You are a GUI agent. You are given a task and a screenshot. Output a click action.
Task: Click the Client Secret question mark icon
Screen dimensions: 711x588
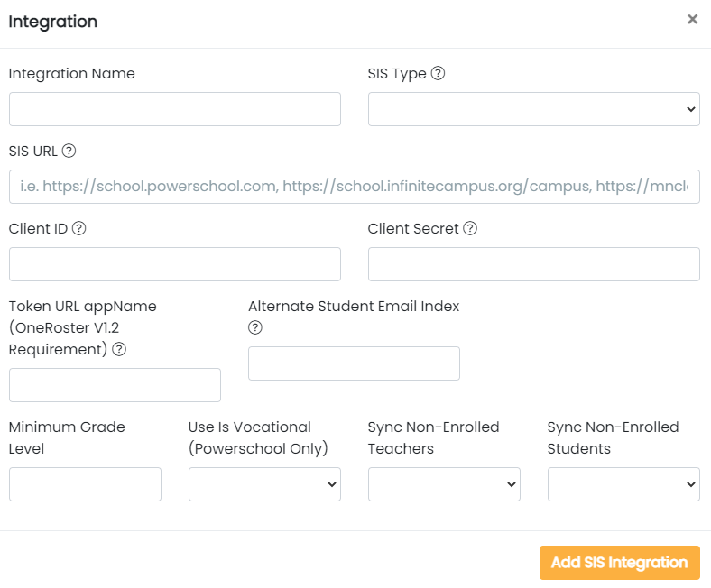(470, 228)
